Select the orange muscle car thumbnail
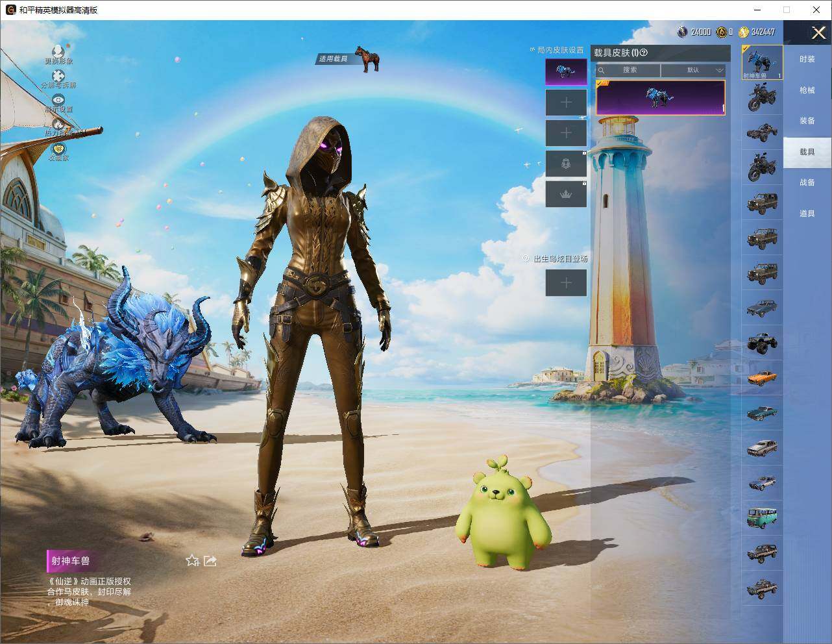832x644 pixels. pos(762,378)
